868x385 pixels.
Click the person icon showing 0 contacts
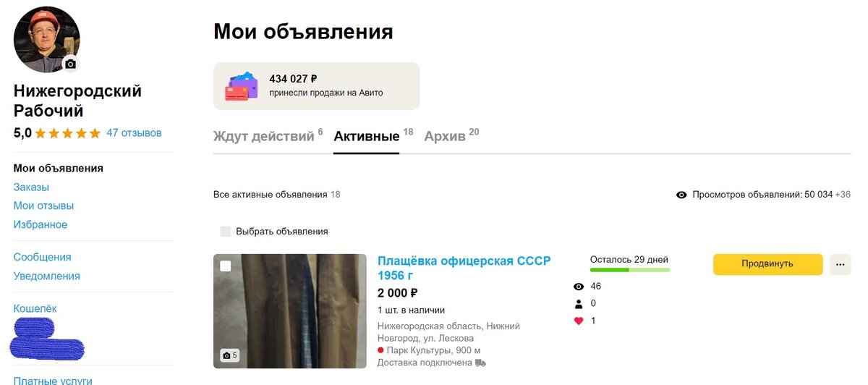point(579,304)
